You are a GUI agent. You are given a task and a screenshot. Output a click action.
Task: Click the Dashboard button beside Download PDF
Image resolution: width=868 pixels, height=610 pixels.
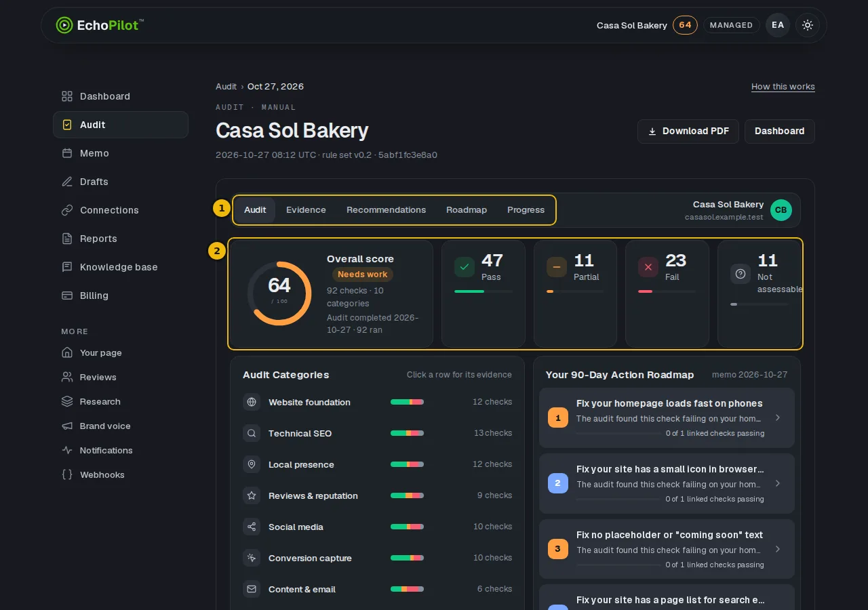[780, 131]
